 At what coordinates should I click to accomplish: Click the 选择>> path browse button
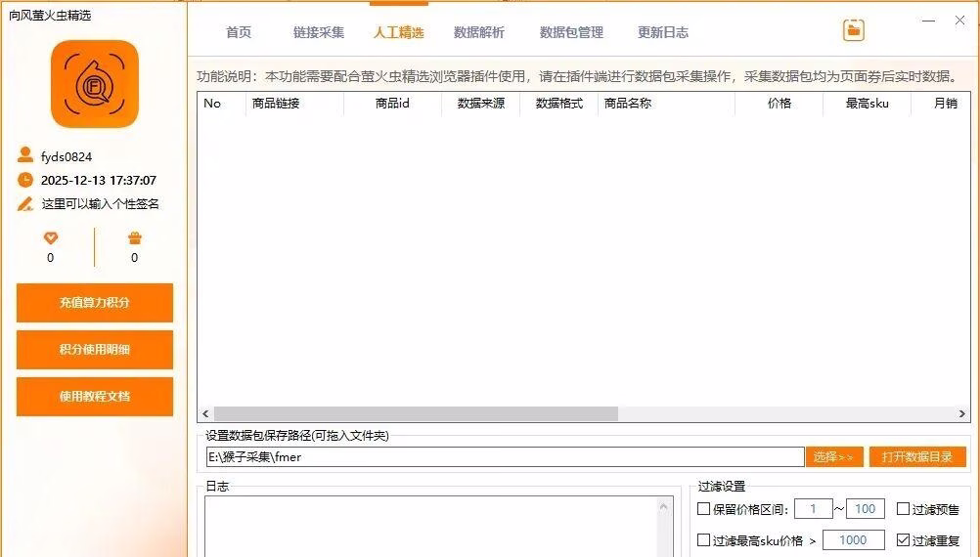[x=833, y=456]
